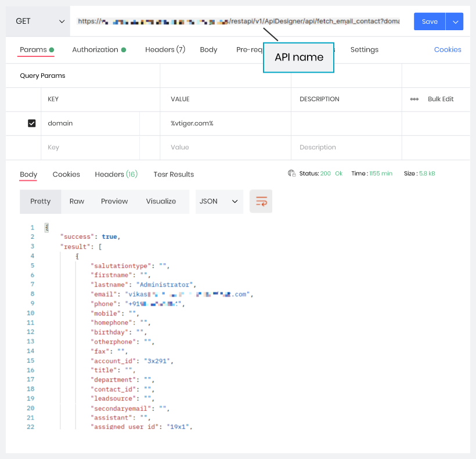
Task: Open the Headers (7) request tab
Action: pyautogui.click(x=165, y=50)
